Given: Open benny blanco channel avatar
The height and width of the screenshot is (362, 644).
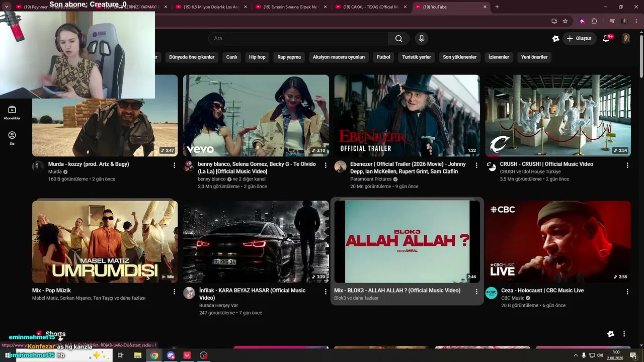Looking at the screenshot, I should 189,166.
